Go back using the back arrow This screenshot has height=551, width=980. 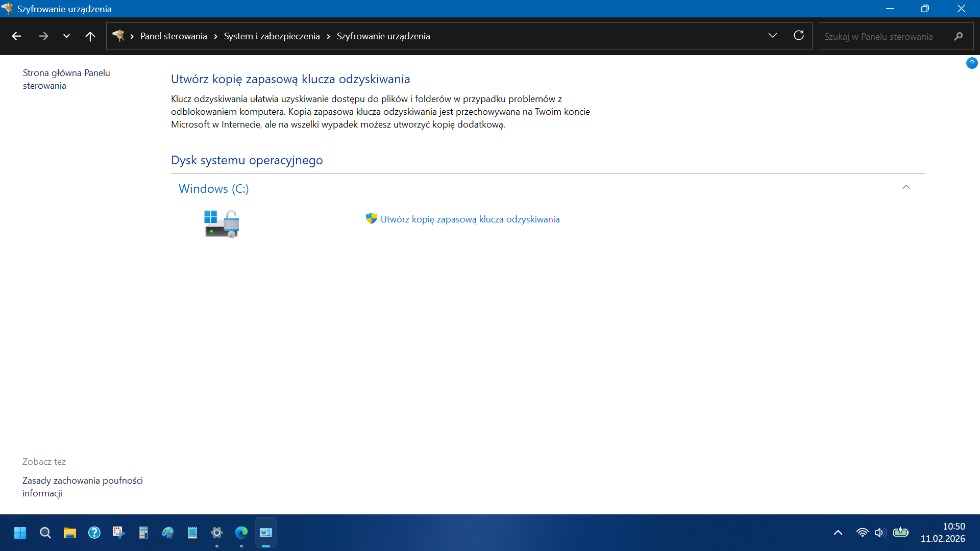tap(16, 36)
